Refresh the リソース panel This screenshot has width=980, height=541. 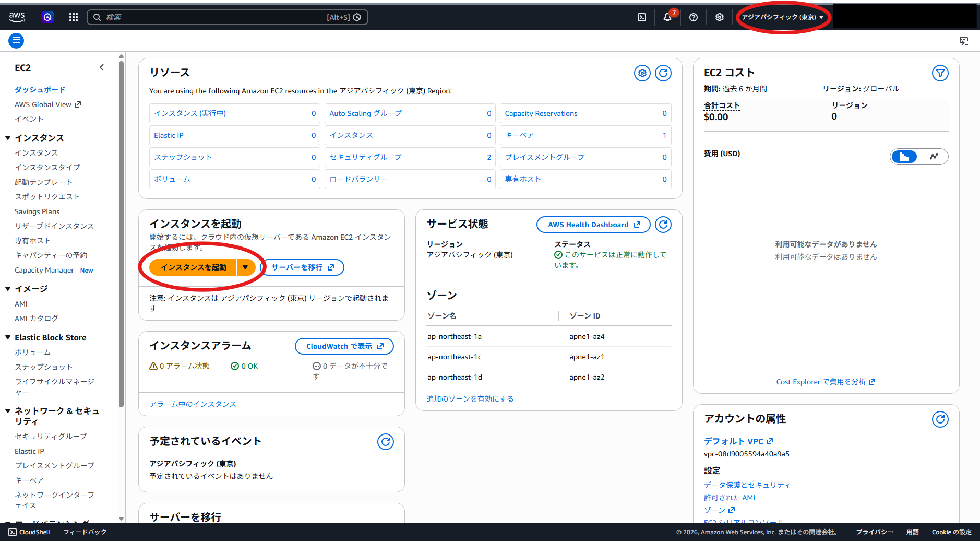(663, 73)
